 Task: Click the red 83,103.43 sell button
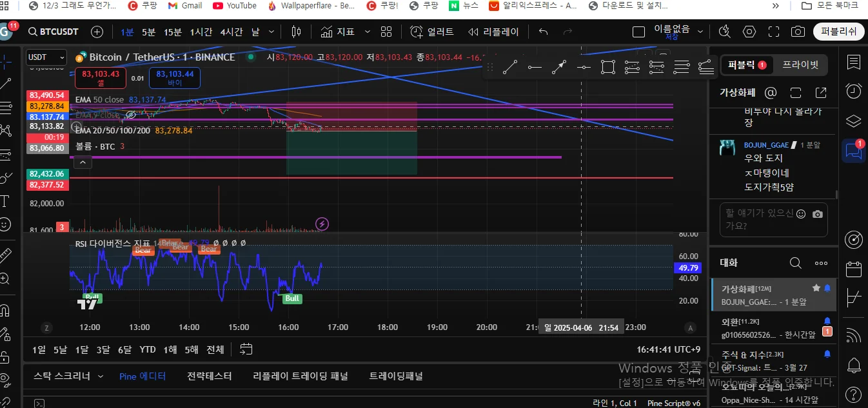[101, 78]
